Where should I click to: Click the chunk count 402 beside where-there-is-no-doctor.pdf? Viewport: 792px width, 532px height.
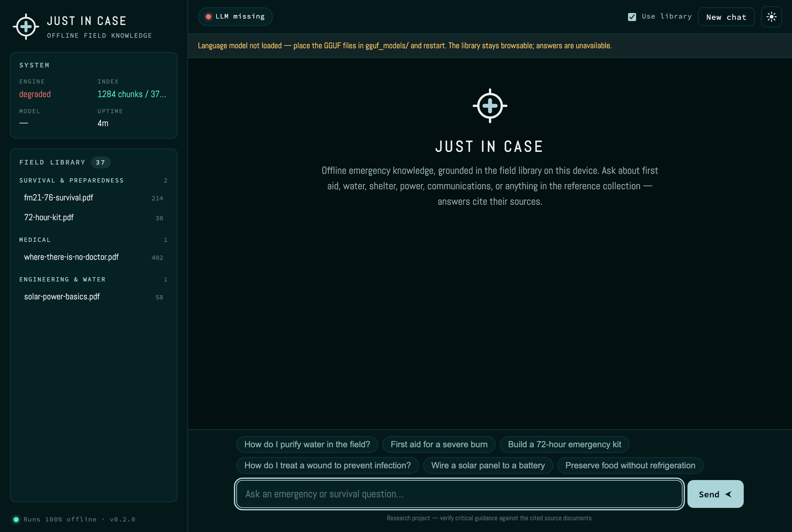coord(157,258)
